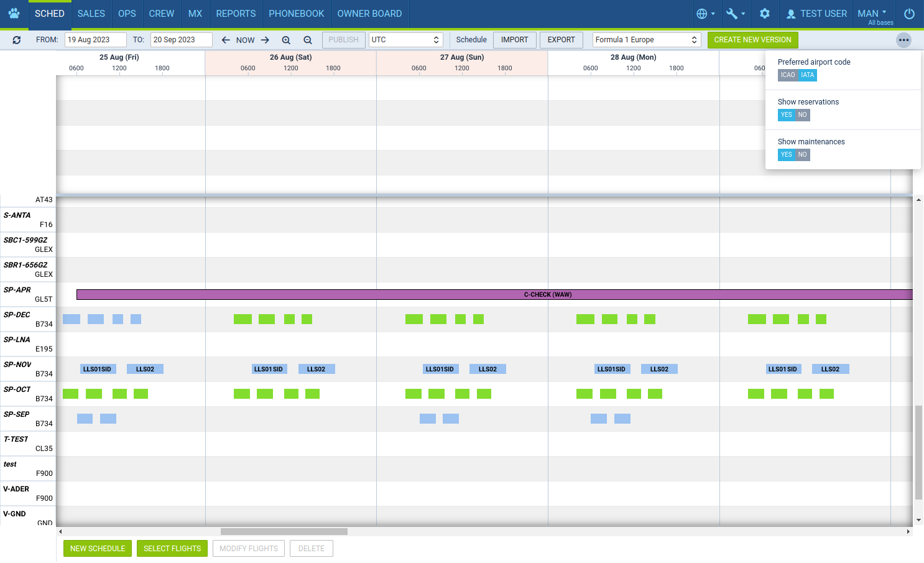Switch to the OPS tab
Image resolution: width=924 pixels, height=563 pixels.
click(127, 13)
